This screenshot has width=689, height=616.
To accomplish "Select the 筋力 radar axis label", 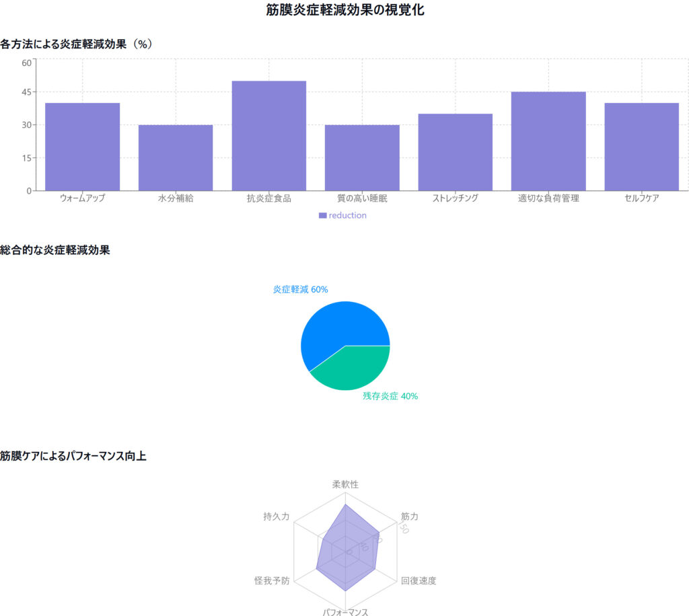I will point(410,516).
